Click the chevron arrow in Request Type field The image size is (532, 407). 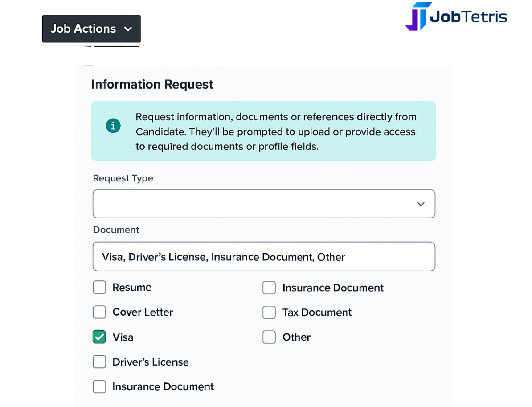point(421,204)
